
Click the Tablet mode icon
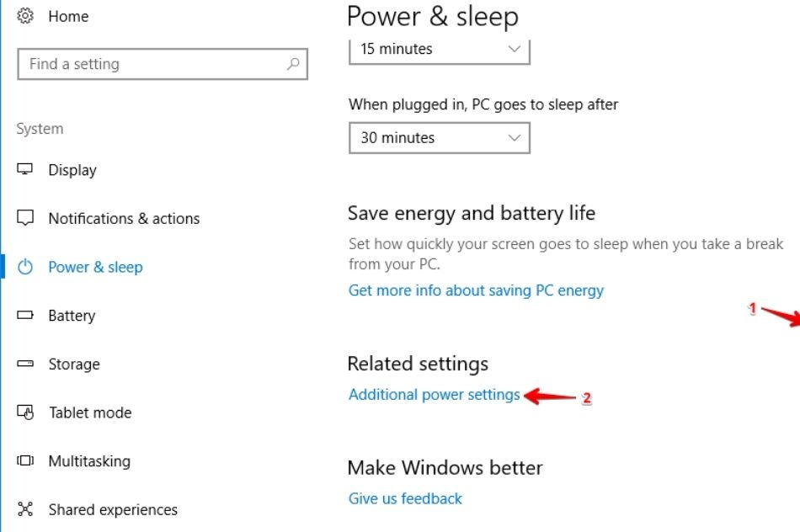pos(26,412)
